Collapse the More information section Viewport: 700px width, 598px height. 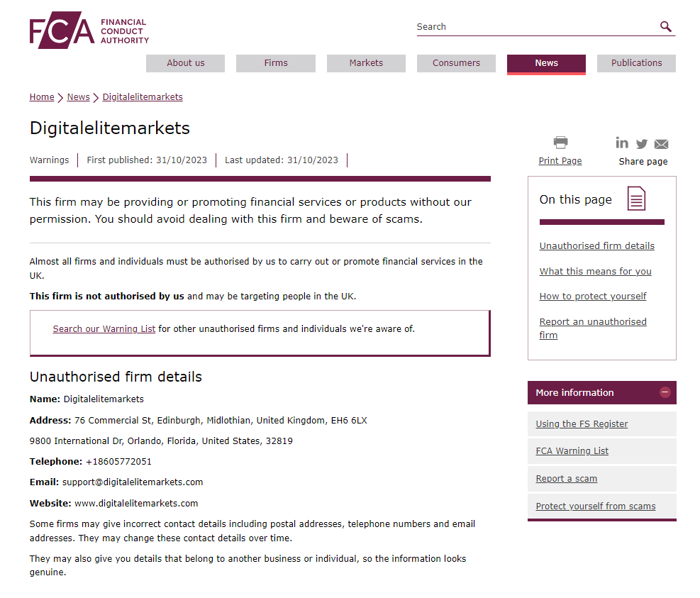tap(665, 392)
